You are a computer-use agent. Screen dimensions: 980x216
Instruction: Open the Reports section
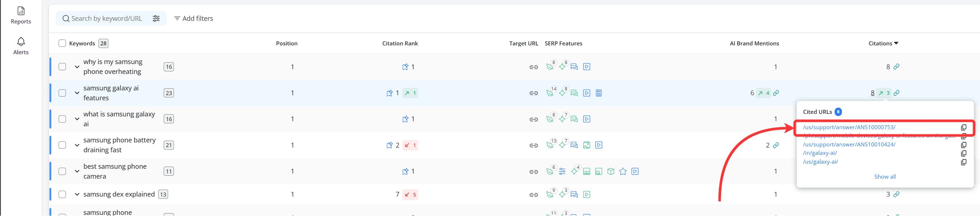[x=21, y=16]
